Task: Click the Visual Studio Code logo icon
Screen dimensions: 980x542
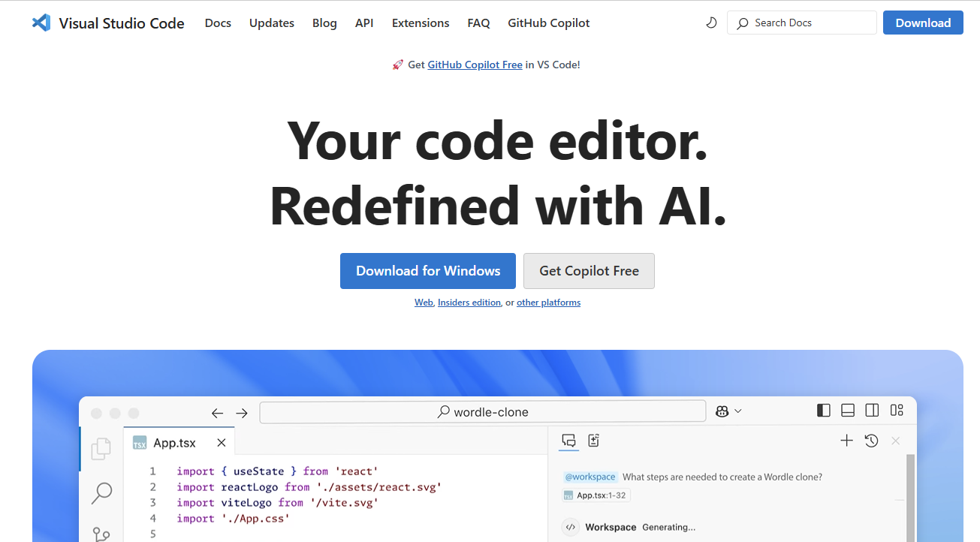Action: tap(41, 23)
